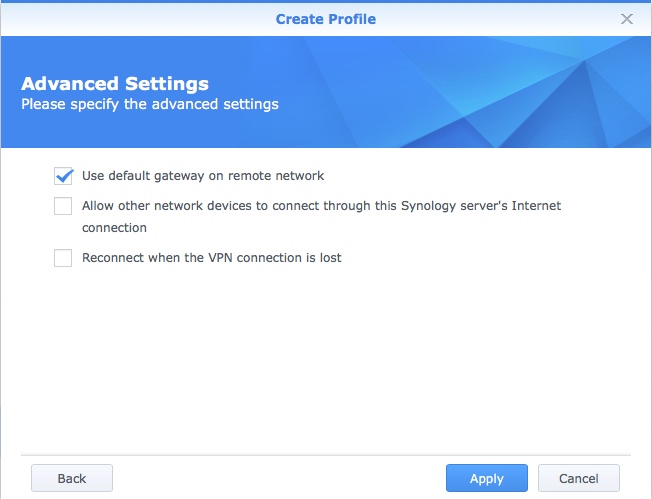Enable Allow other network devices checkbox
The image size is (652, 499).
pos(63,206)
